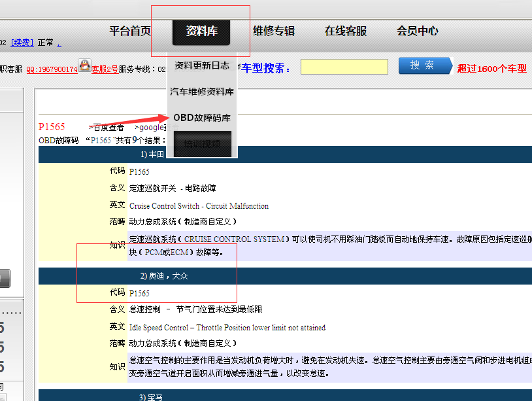Click the 百度查看 link
This screenshot has width=532, height=401.
107,128
